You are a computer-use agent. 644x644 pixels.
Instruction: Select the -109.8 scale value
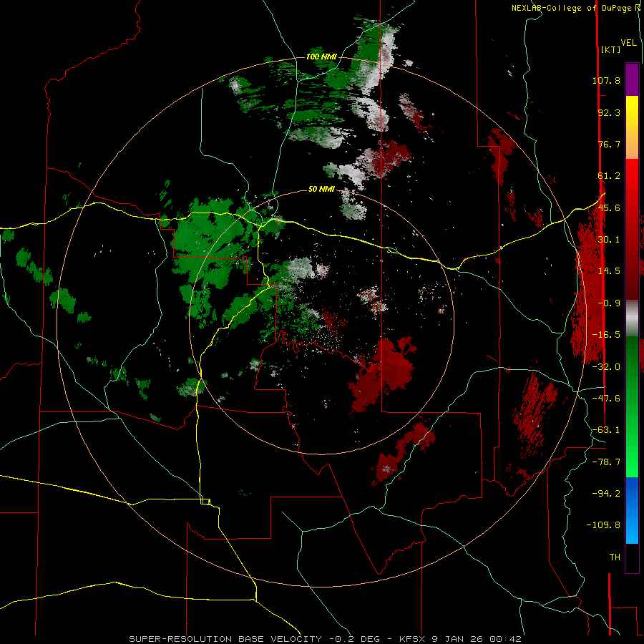[x=603, y=525]
